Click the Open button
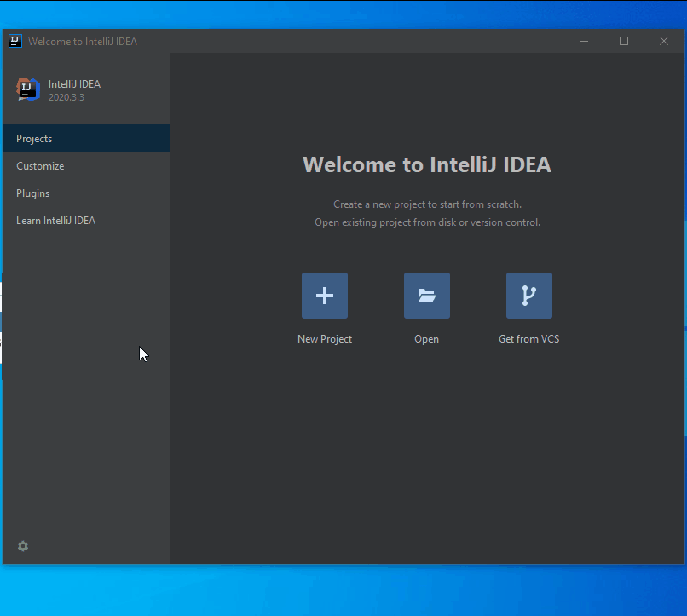The height and width of the screenshot is (616, 687). click(426, 338)
